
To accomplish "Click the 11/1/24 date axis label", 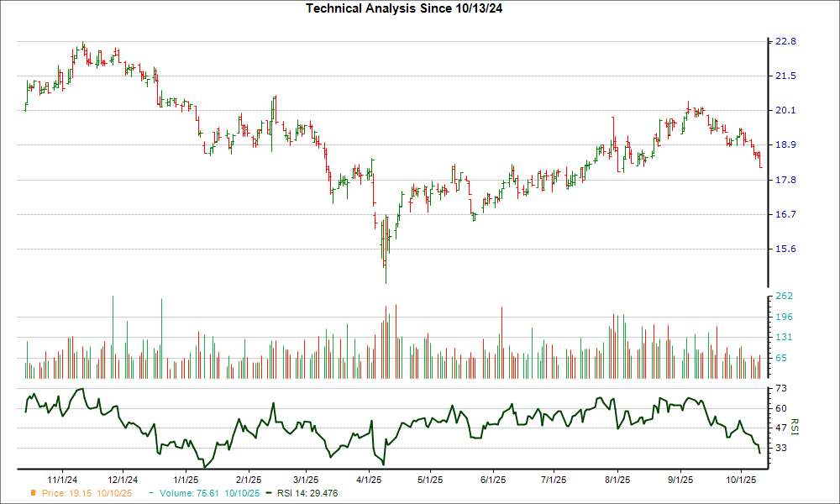I will point(63,479).
